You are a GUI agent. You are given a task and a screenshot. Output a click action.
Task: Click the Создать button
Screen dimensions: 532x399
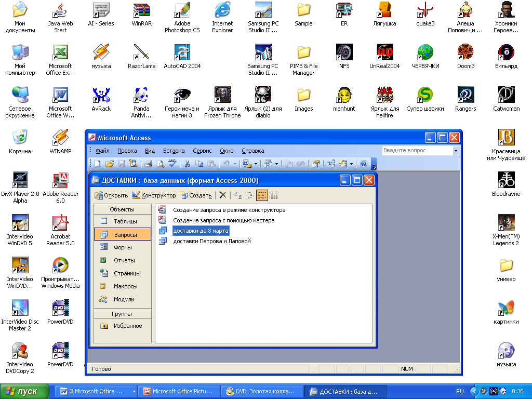(x=196, y=195)
